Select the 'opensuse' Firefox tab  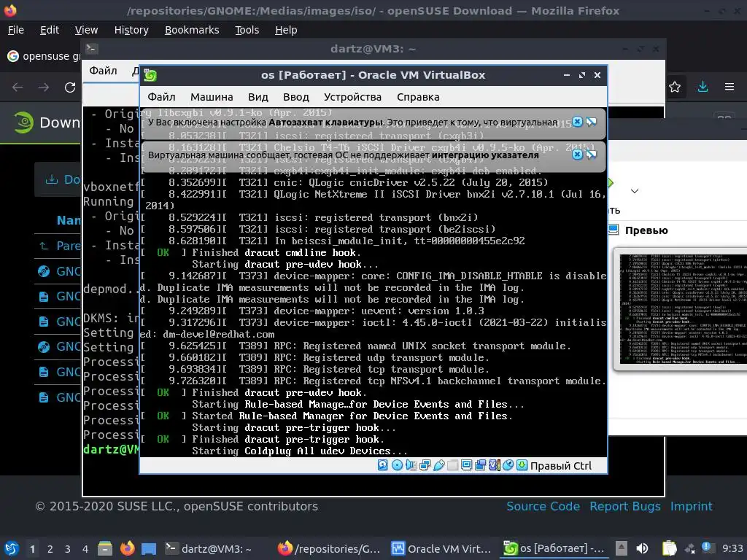point(43,56)
